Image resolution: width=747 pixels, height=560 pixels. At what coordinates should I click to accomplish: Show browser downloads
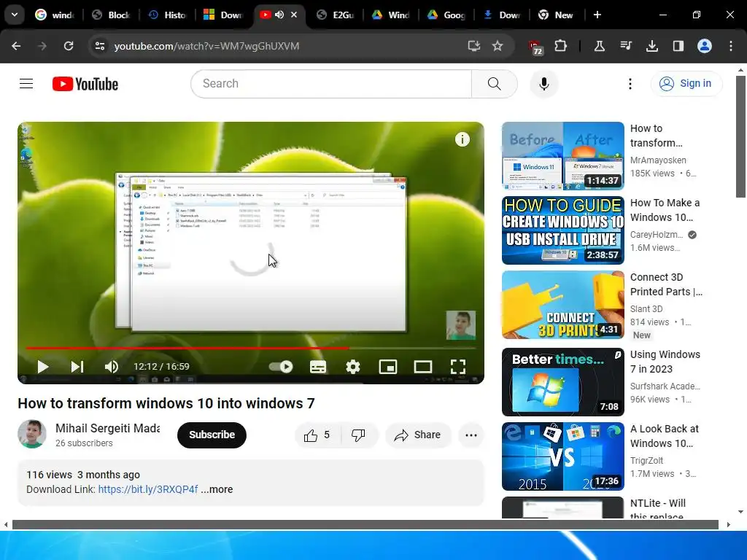(x=651, y=46)
